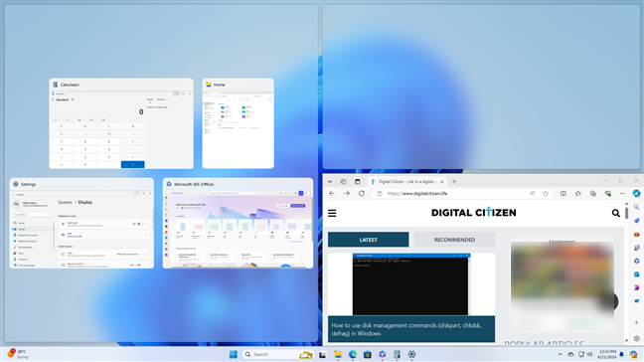Open the Edge split screen icon

pos(563,194)
